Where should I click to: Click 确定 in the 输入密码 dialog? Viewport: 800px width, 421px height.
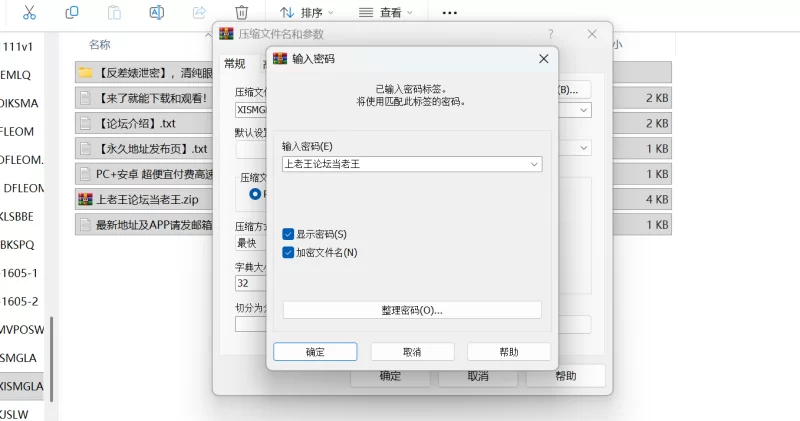tap(315, 352)
